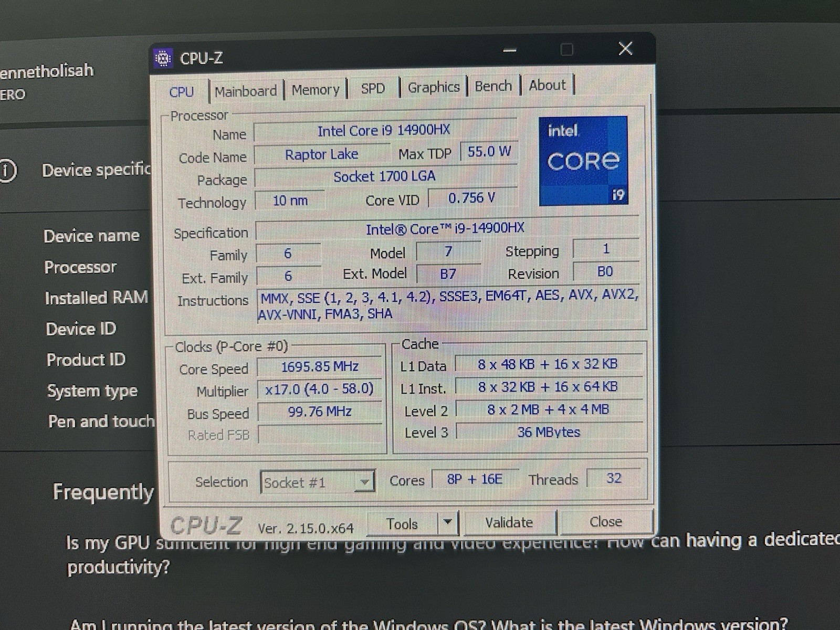Switch to the Mainboard tab
Image resolution: width=840 pixels, height=630 pixels.
click(246, 91)
